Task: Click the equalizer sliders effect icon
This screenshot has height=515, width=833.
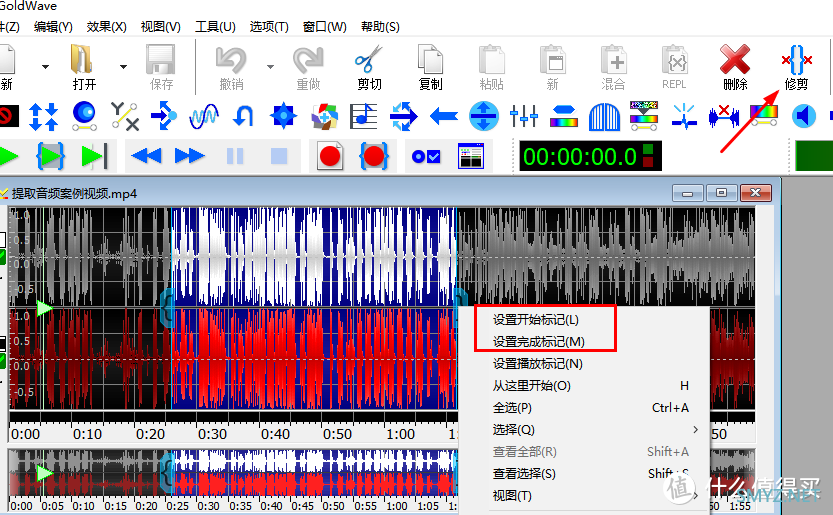Action: [x=524, y=116]
